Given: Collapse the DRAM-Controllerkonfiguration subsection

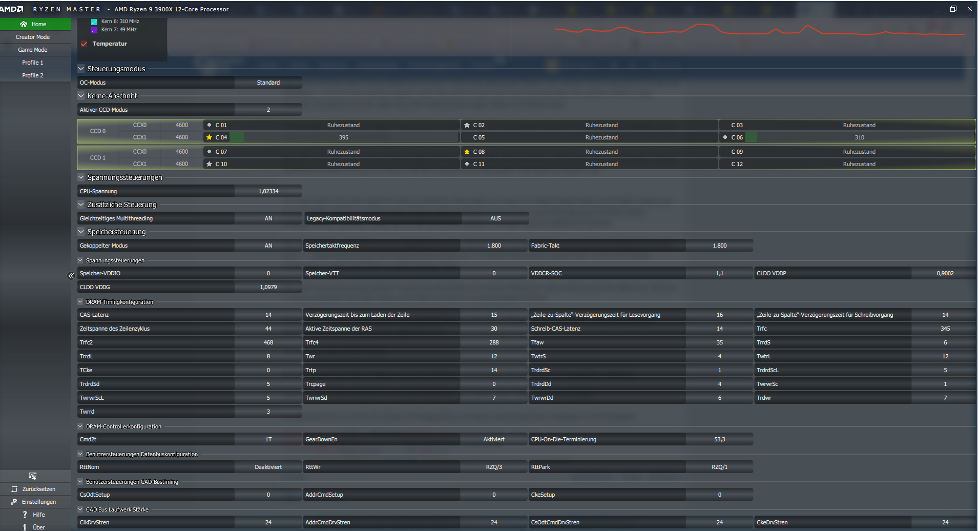Looking at the screenshot, I should (80, 426).
